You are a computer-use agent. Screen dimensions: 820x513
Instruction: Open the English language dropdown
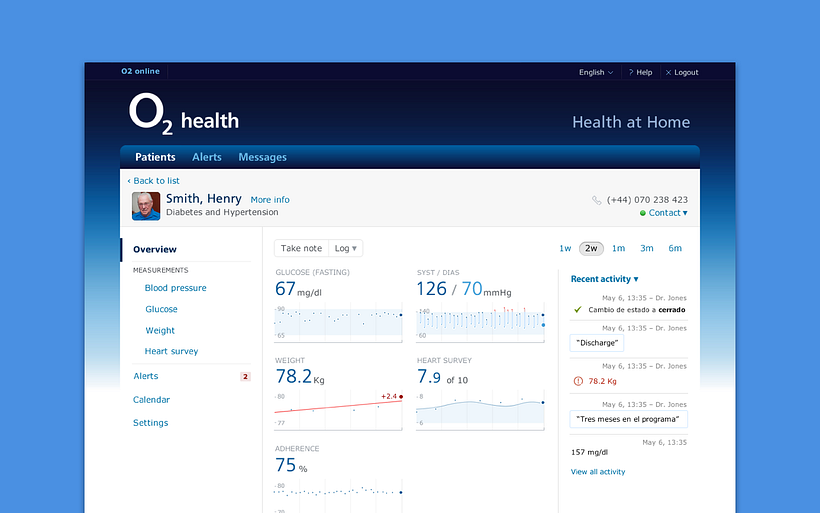coord(596,72)
